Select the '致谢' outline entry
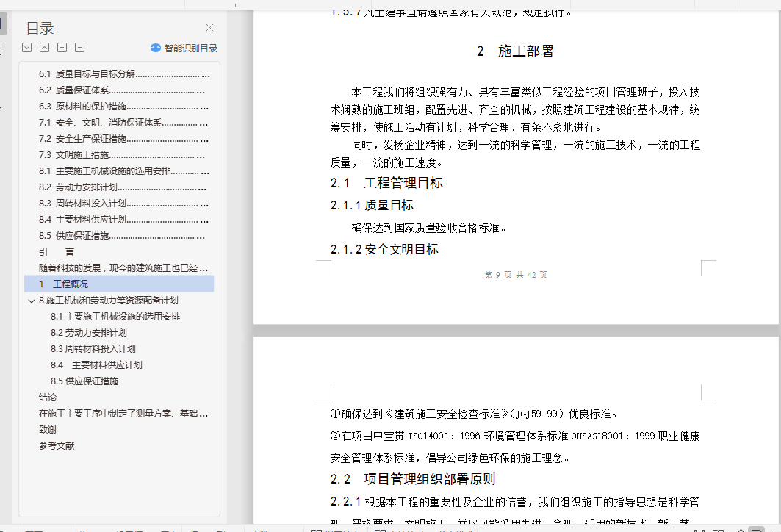 tap(48, 429)
